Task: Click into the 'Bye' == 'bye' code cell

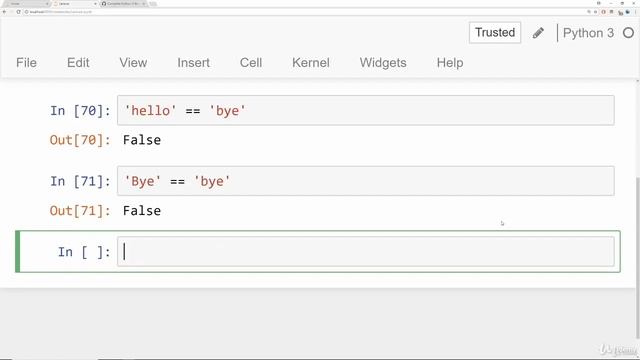Action: tap(365, 181)
